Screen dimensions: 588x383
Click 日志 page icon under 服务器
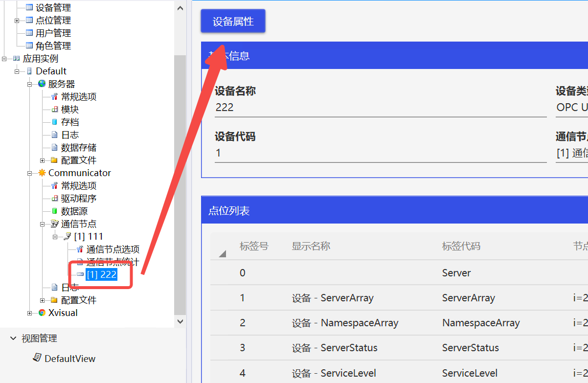click(55, 135)
